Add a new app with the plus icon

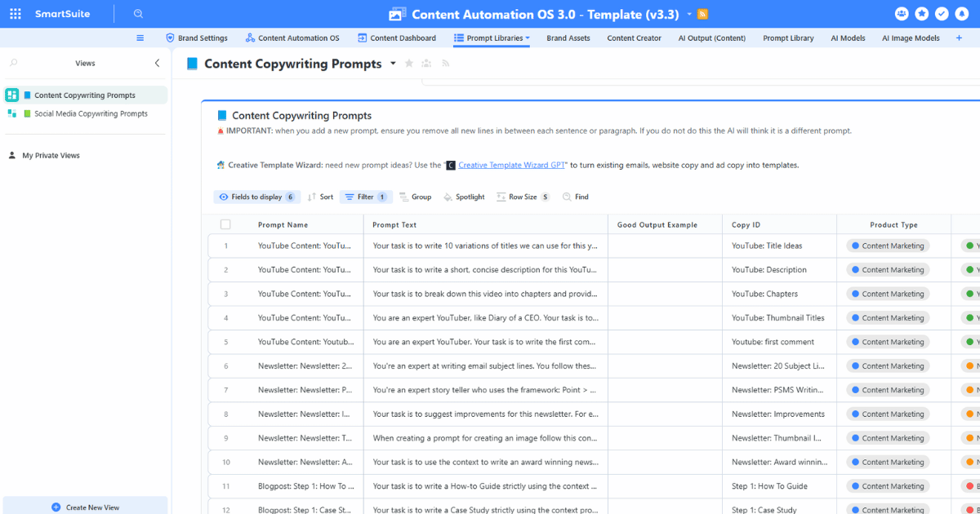(x=959, y=38)
